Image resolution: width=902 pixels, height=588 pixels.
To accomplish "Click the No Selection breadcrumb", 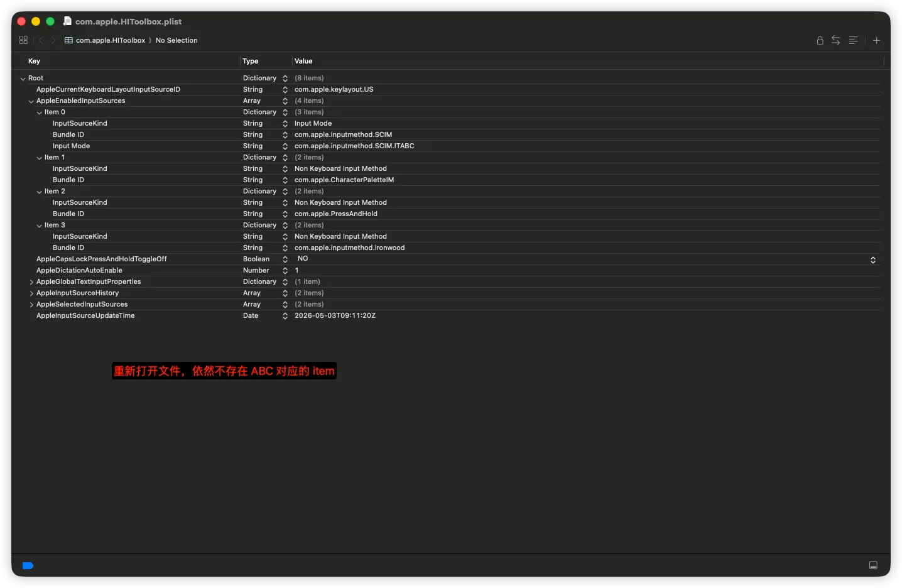I will [x=177, y=40].
